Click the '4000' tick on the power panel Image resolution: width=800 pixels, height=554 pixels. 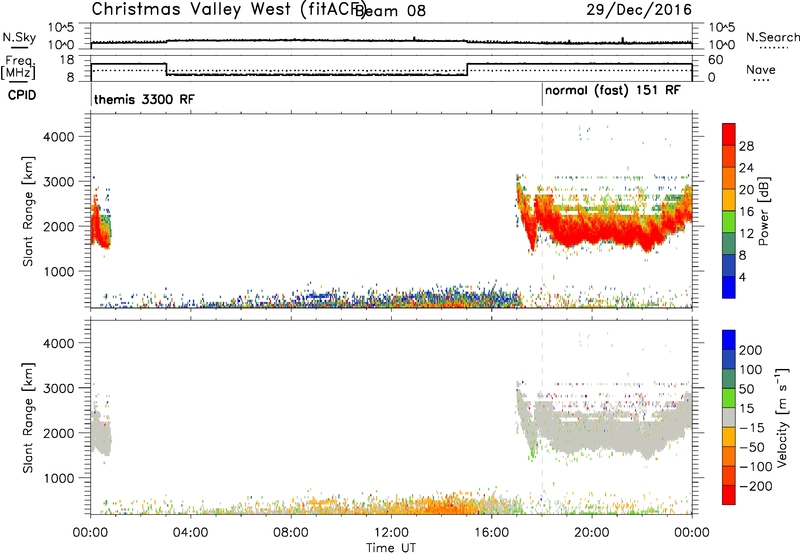58,137
